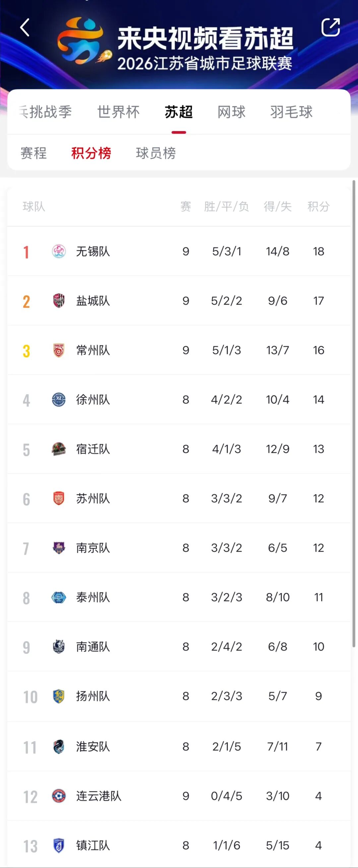
Task: Open the 常州队 team emblem
Action: 59,350
